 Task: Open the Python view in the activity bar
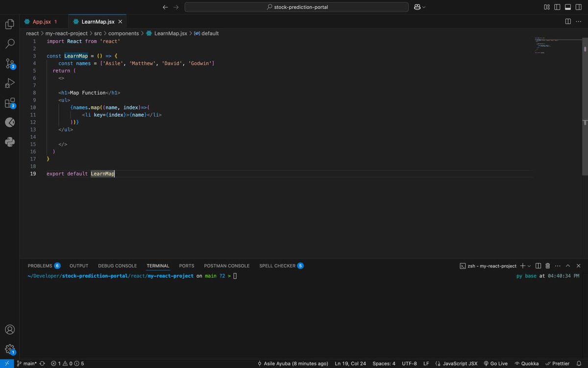click(x=10, y=142)
